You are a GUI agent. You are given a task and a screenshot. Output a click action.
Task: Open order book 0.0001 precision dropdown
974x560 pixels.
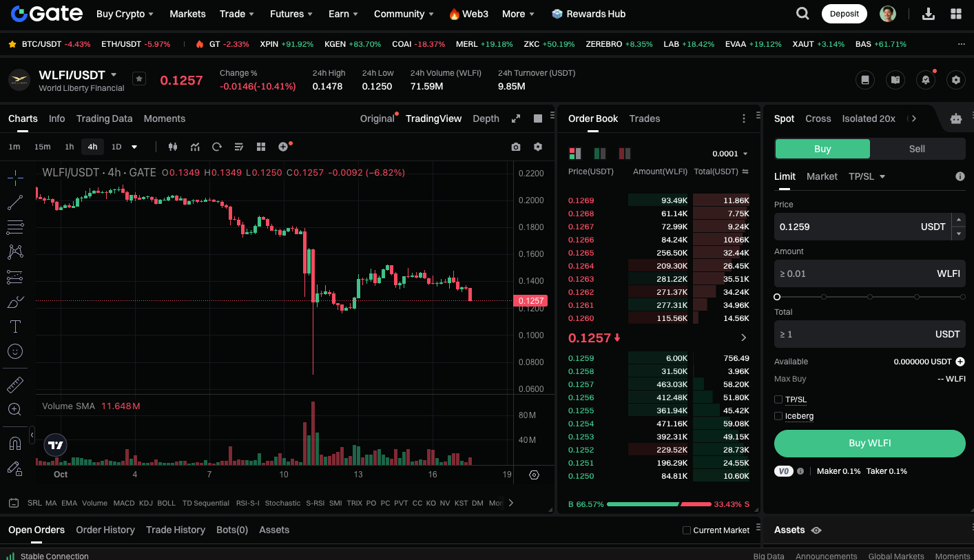[x=730, y=154]
